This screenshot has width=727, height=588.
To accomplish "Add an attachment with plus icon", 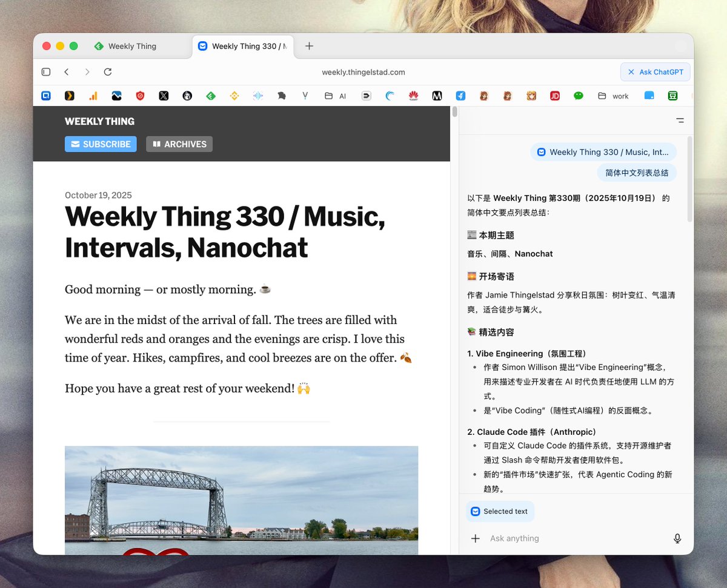I will point(476,538).
